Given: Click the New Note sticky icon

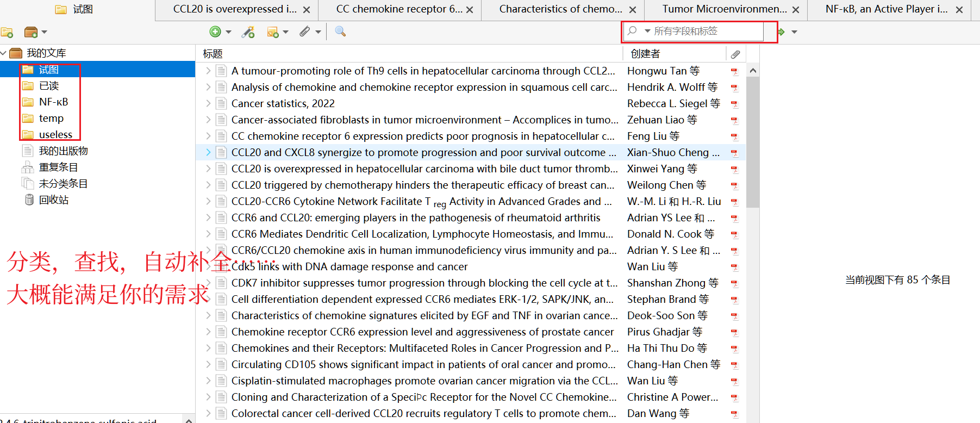Looking at the screenshot, I should tap(273, 33).
